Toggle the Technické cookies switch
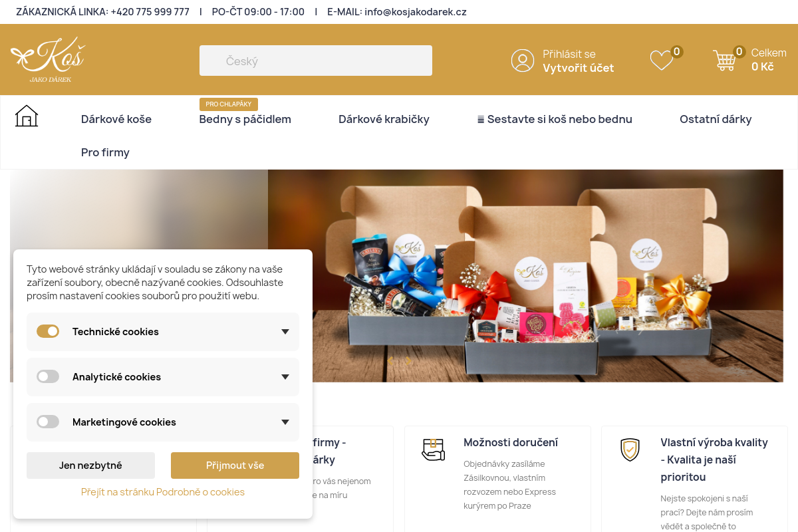The image size is (798, 532). pos(48,331)
